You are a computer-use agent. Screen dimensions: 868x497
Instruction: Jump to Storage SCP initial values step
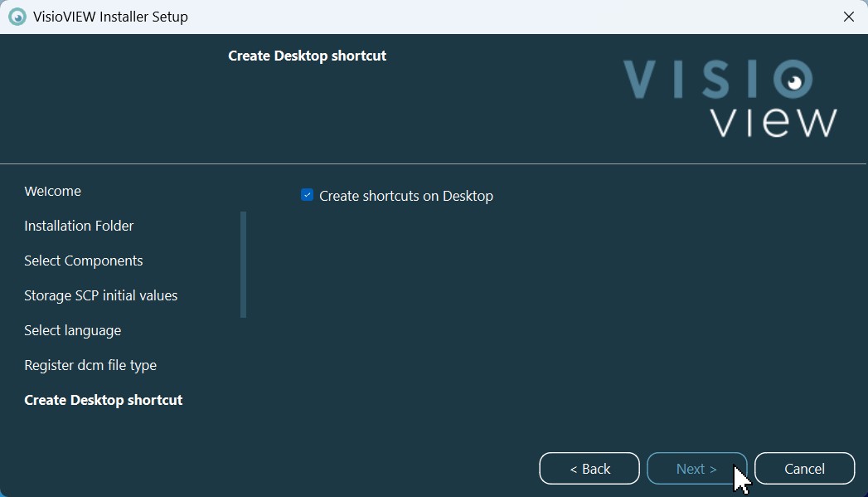101,296
